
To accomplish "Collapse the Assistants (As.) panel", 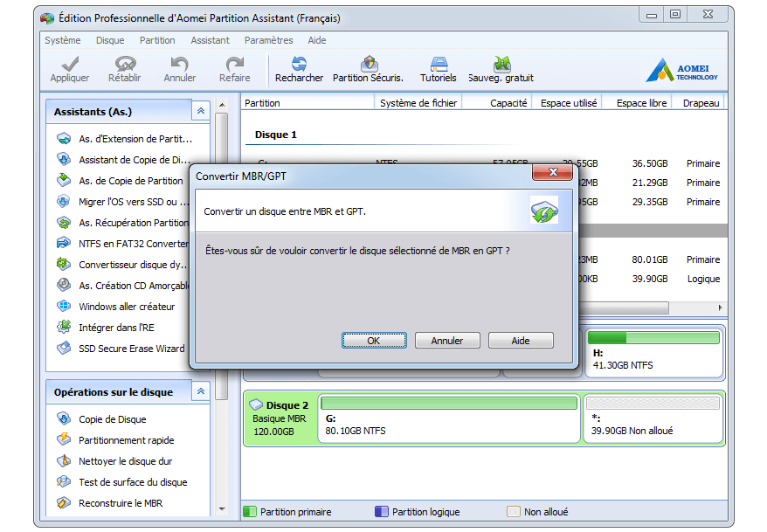I will 201,112.
